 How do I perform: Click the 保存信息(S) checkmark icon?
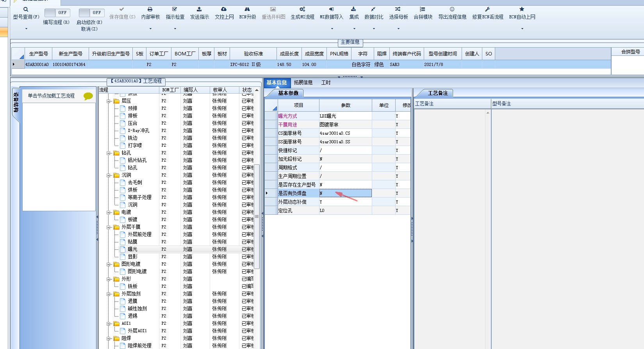coord(122,9)
